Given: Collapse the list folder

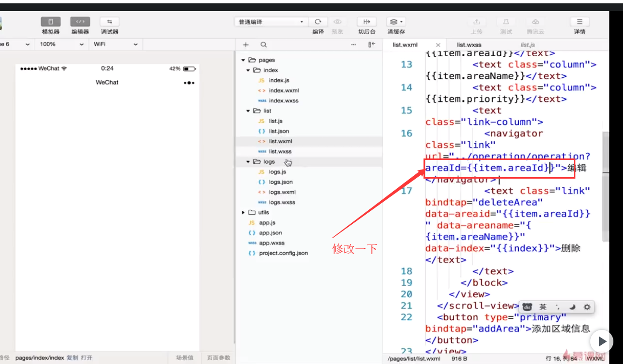Looking at the screenshot, I should [x=248, y=111].
